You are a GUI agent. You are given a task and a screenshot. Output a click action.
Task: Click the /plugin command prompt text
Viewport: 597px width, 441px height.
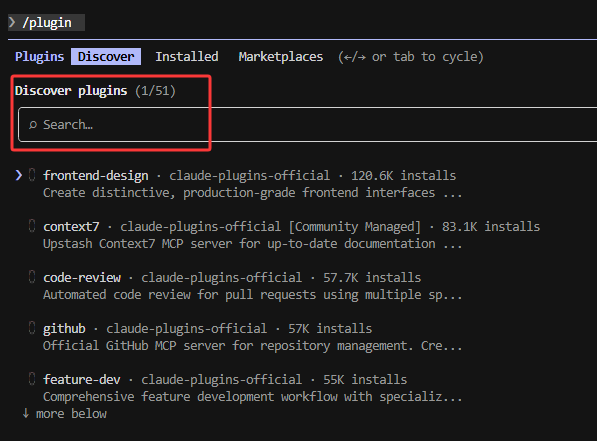tap(47, 22)
